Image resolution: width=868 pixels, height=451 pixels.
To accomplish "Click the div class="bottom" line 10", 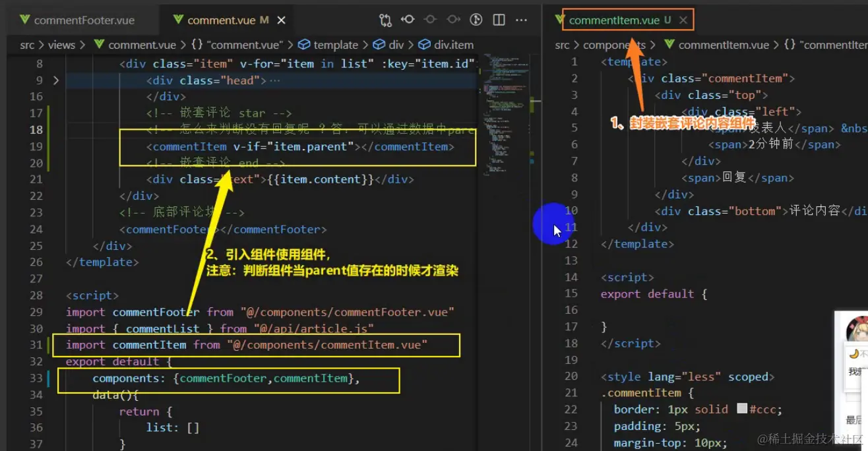I will click(x=761, y=211).
